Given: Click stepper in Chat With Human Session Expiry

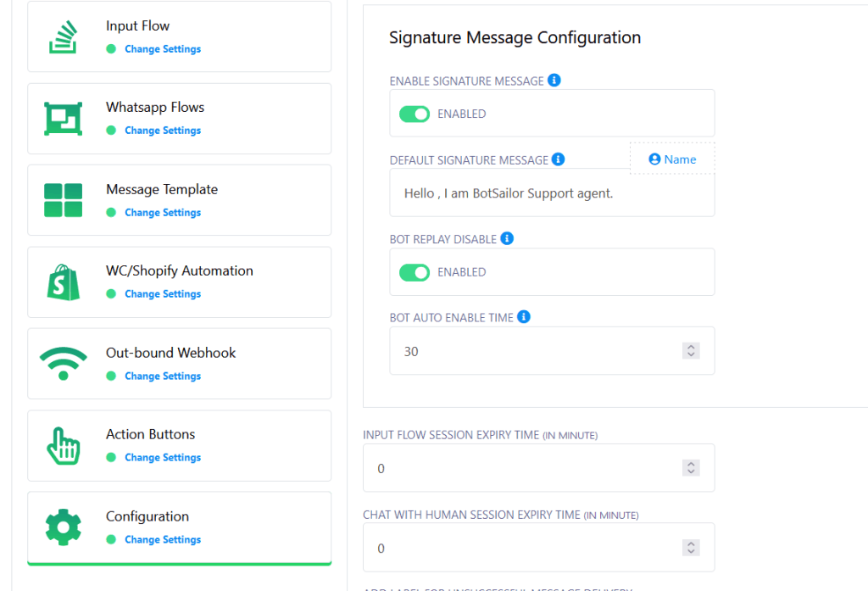Looking at the screenshot, I should [691, 548].
